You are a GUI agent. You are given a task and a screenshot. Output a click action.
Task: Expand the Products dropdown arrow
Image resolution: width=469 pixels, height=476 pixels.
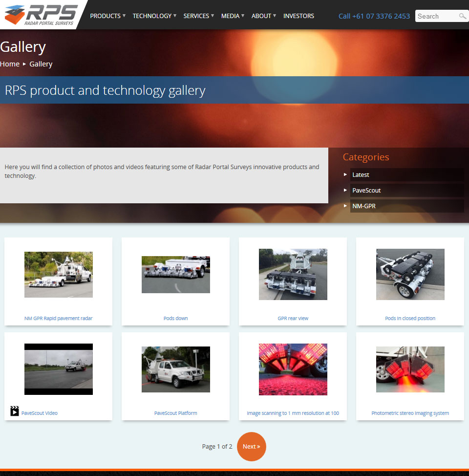click(x=124, y=16)
